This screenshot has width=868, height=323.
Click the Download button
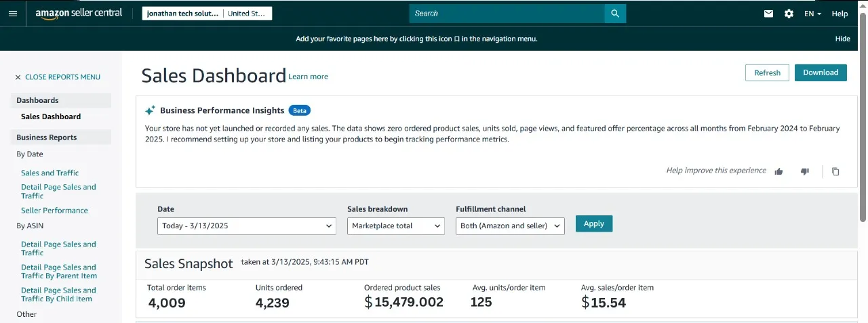[x=821, y=72]
